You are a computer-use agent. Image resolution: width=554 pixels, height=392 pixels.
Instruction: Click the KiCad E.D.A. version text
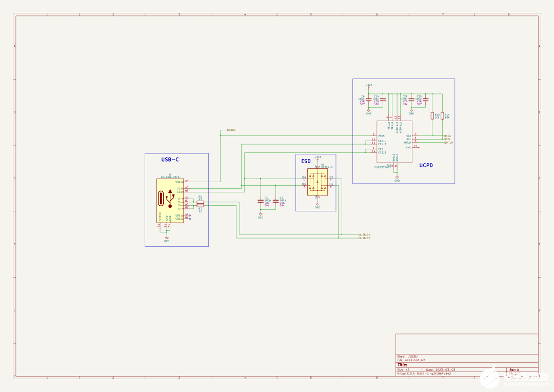(x=424, y=374)
